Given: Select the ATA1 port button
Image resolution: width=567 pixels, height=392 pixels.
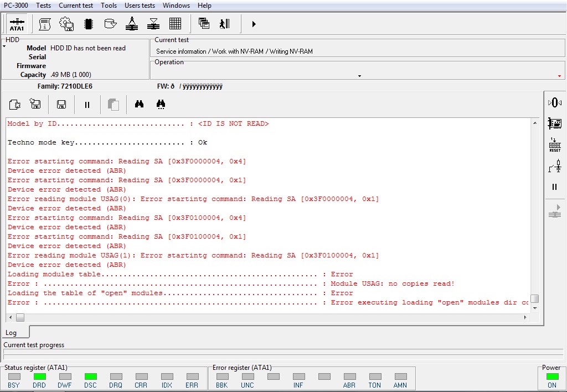Looking at the screenshot, I should coord(17,24).
